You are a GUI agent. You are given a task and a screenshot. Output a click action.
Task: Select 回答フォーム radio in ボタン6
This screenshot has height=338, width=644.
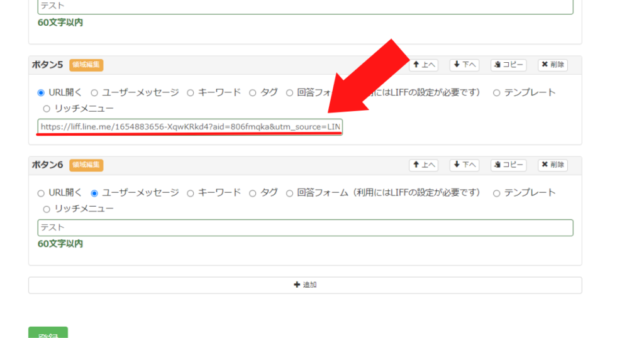pyautogui.click(x=289, y=194)
